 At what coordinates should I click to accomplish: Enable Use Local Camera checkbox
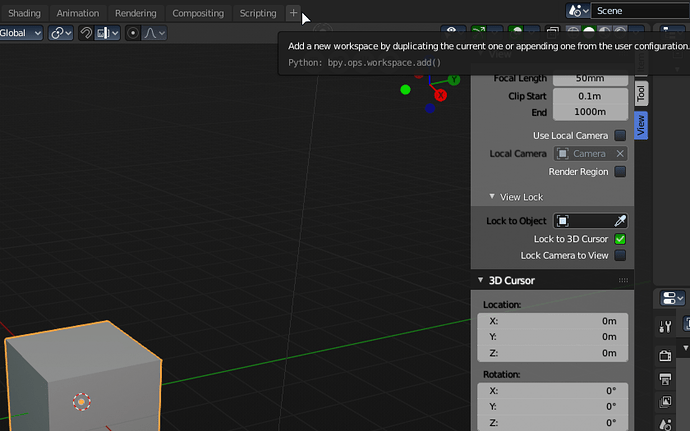(x=620, y=135)
